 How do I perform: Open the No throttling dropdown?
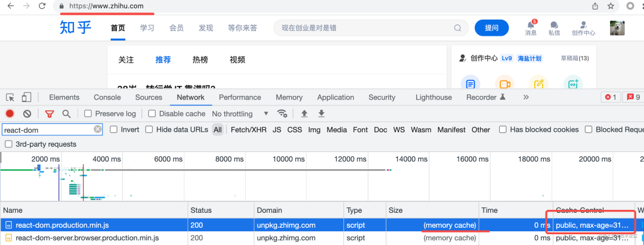(240, 114)
